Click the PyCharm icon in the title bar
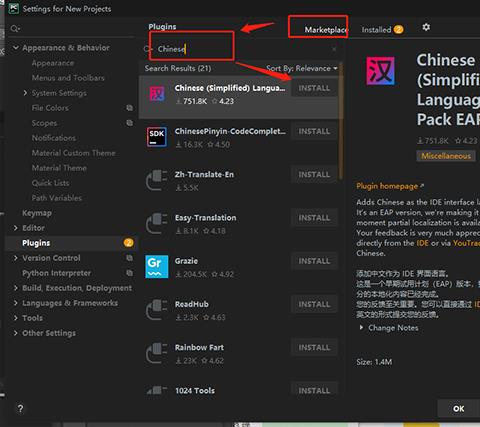The width and height of the screenshot is (480, 427). coord(14,8)
